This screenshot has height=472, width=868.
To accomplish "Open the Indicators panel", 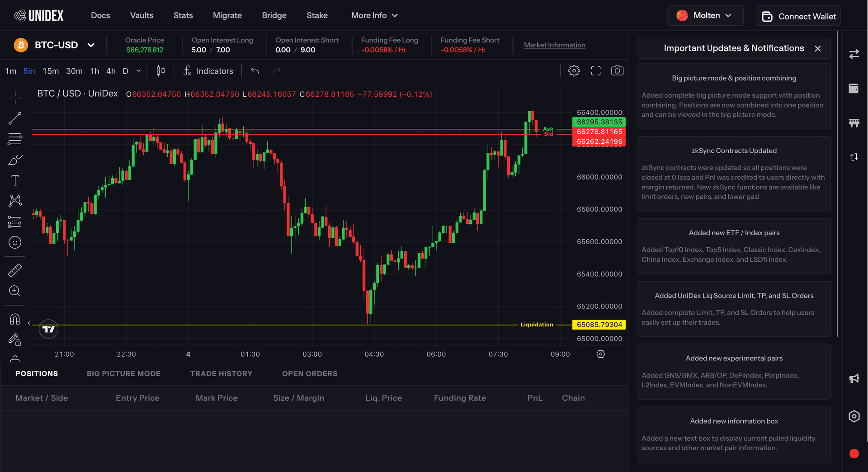I will pos(208,71).
